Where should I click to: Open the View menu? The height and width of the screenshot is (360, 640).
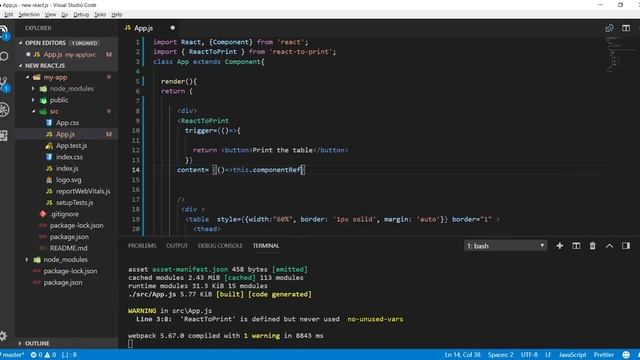pyautogui.click(x=50, y=14)
